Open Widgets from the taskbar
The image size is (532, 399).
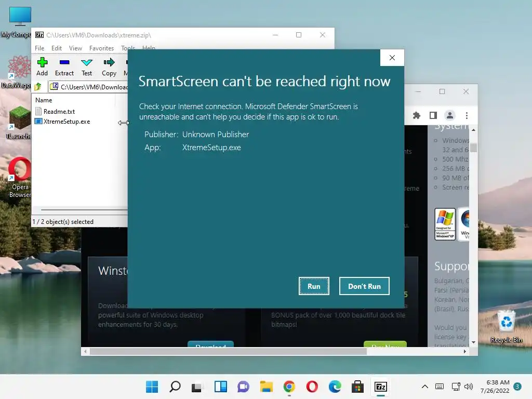220,387
